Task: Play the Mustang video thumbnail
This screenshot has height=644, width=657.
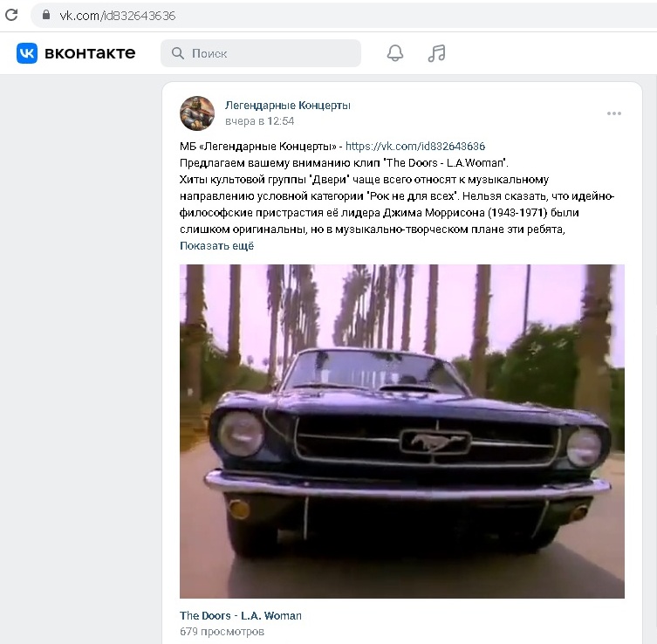Action: (x=402, y=431)
